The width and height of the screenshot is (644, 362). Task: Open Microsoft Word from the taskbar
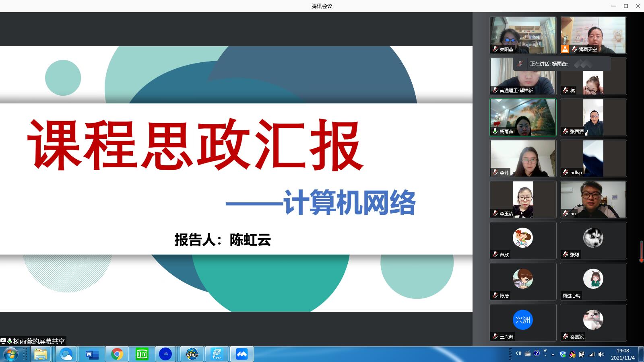coord(92,354)
